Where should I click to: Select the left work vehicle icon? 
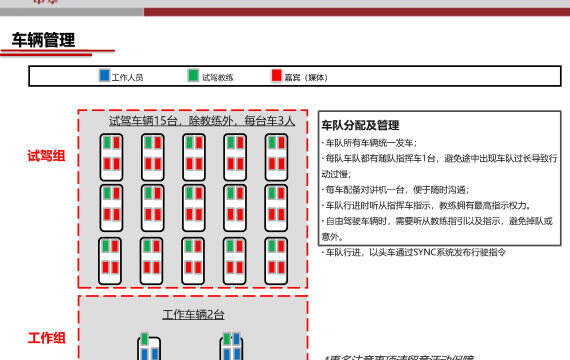tap(149, 347)
